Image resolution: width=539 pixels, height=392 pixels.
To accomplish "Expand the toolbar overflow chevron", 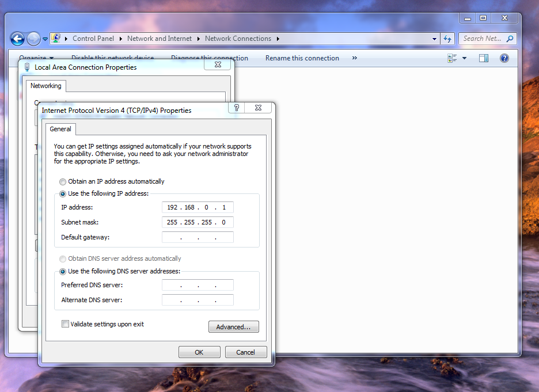I will (x=354, y=58).
